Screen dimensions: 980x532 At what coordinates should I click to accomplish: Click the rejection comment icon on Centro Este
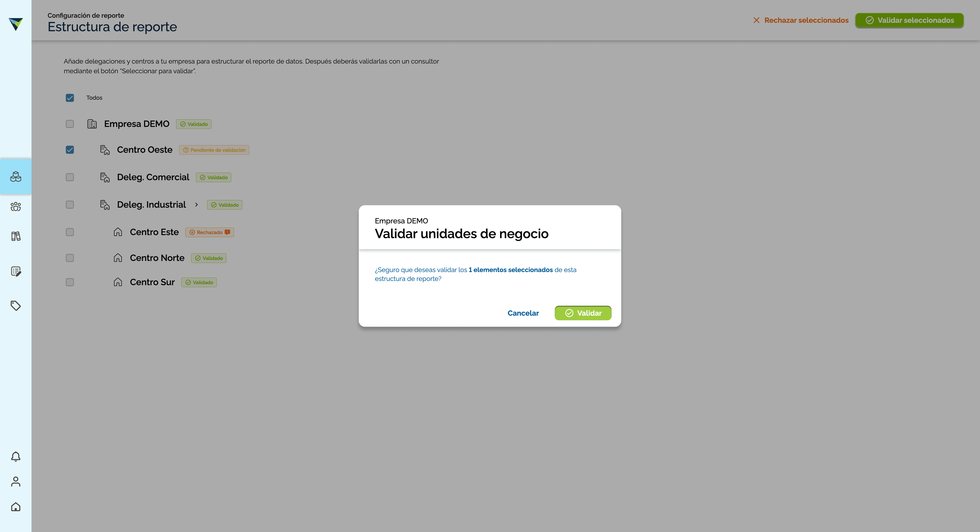click(227, 232)
